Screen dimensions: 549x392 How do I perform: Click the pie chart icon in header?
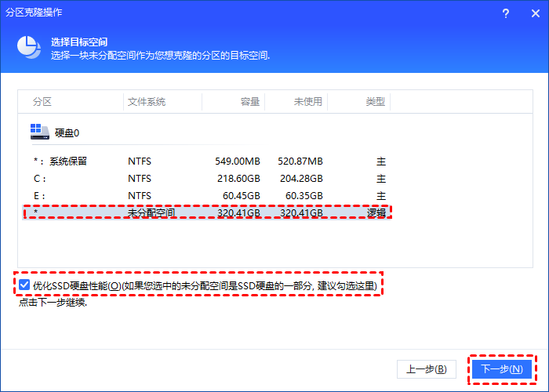pyautogui.click(x=28, y=48)
